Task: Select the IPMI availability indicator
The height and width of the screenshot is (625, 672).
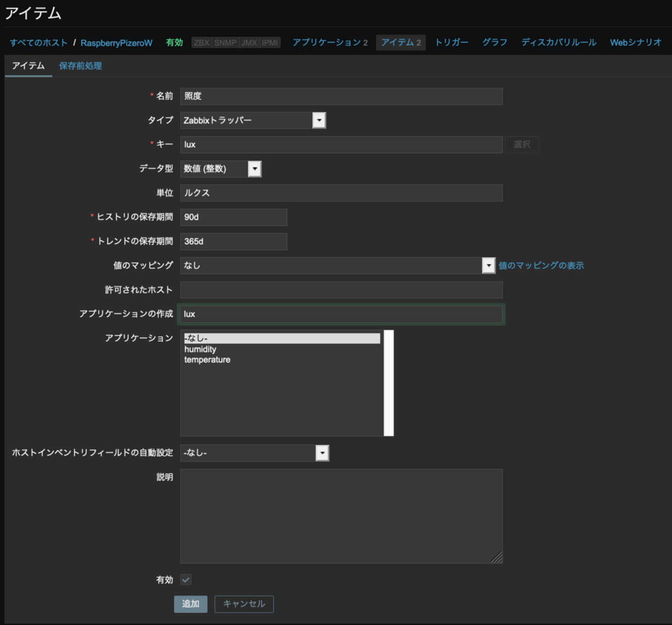Action: point(270,42)
